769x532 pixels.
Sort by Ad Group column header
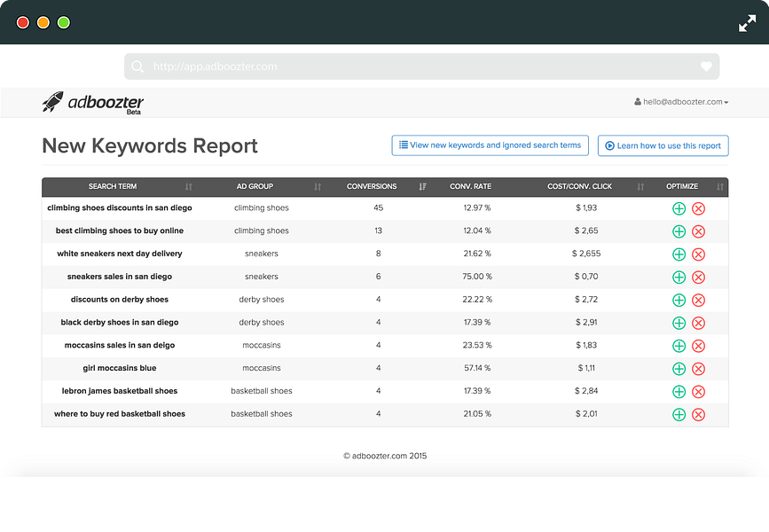click(x=255, y=187)
